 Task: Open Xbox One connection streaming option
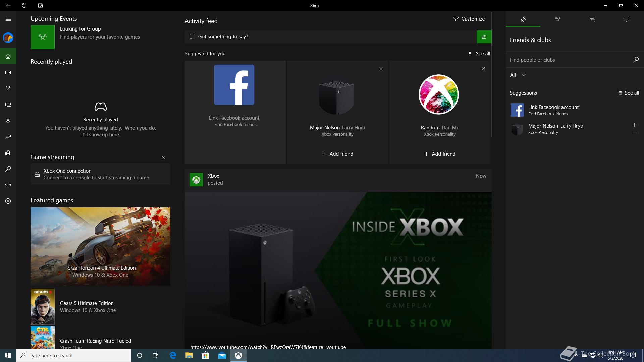pyautogui.click(x=100, y=174)
